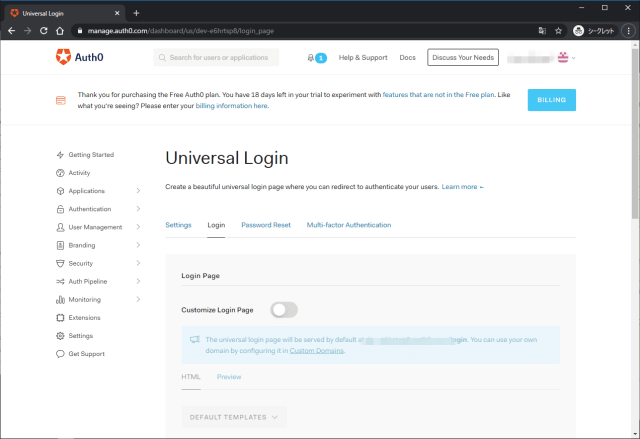
Task: Follow the Learn more link
Action: coord(462,187)
